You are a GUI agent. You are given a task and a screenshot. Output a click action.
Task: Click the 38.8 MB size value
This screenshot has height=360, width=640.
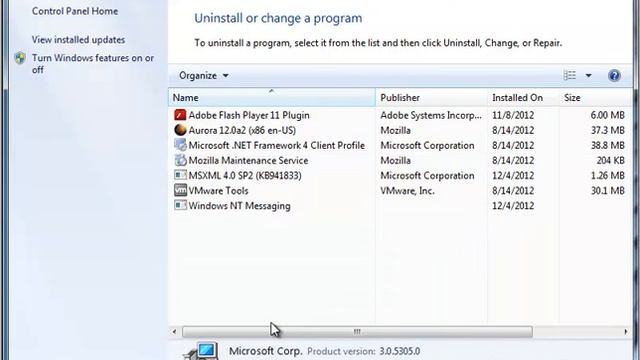coord(607,145)
